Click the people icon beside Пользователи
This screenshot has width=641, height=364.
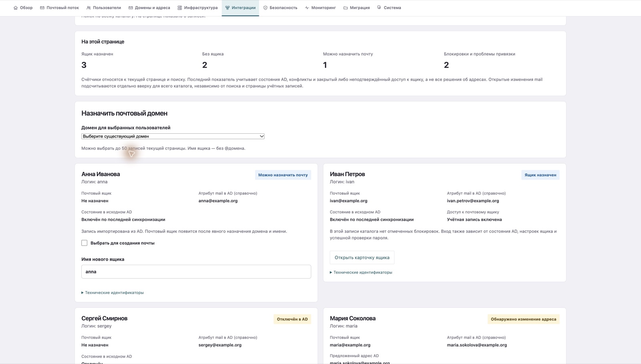89,8
